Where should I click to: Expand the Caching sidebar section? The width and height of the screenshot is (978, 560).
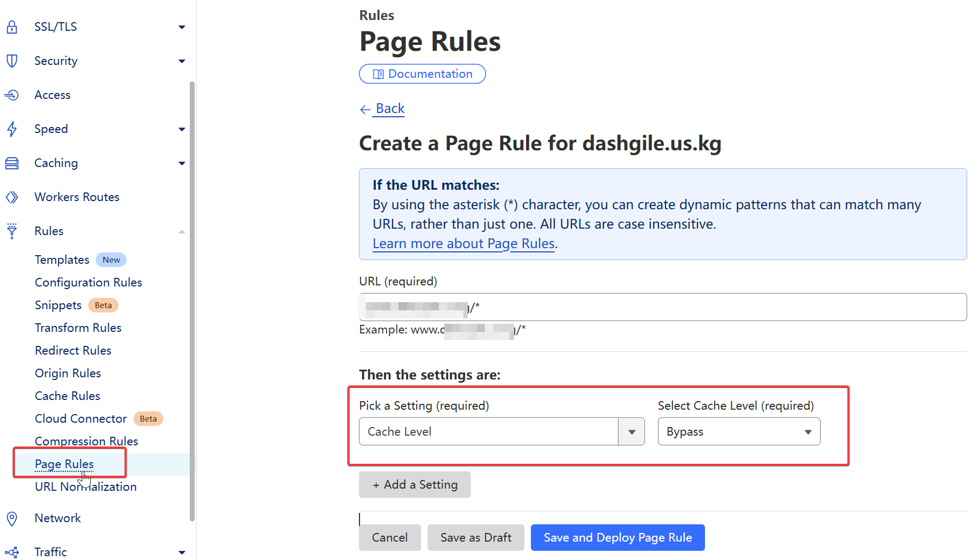pyautogui.click(x=182, y=163)
